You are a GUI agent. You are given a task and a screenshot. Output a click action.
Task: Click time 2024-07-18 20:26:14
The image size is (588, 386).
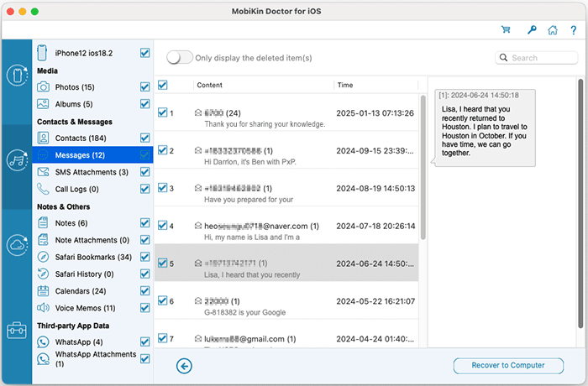(375, 226)
